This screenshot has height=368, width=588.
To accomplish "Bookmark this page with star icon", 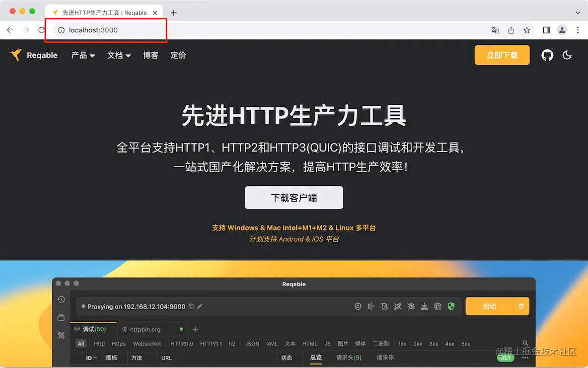I will 527,30.
